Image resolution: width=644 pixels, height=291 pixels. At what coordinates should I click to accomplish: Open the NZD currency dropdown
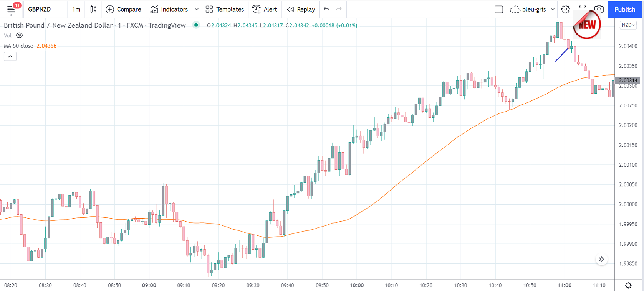629,25
